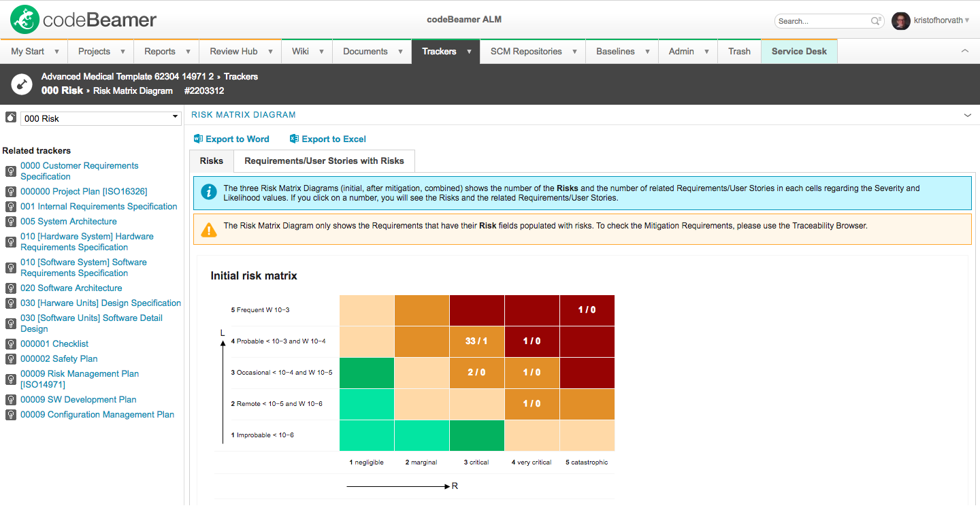Click the Initial risk matrix heading

pyautogui.click(x=254, y=276)
